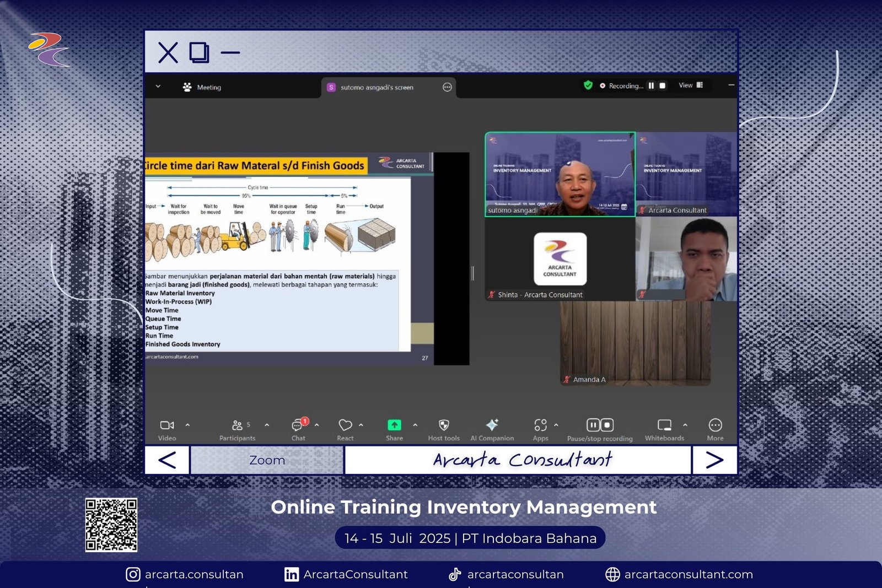
Task: Pause the recording from the top bar
Action: (651, 86)
